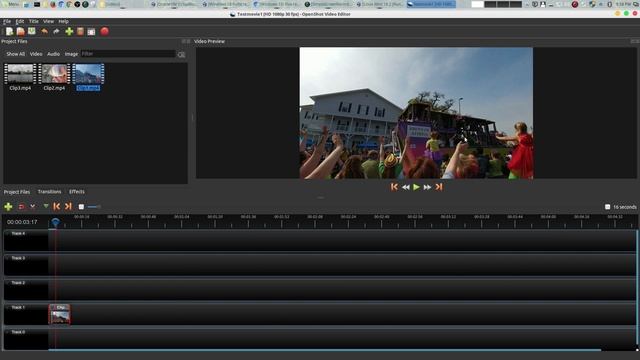Click the Filter text field

128,54
